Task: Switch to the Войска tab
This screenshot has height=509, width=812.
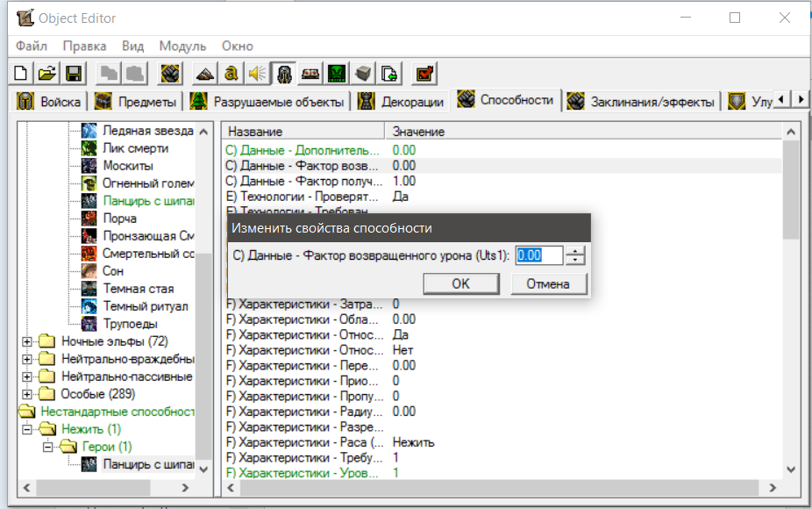Action: click(x=49, y=102)
